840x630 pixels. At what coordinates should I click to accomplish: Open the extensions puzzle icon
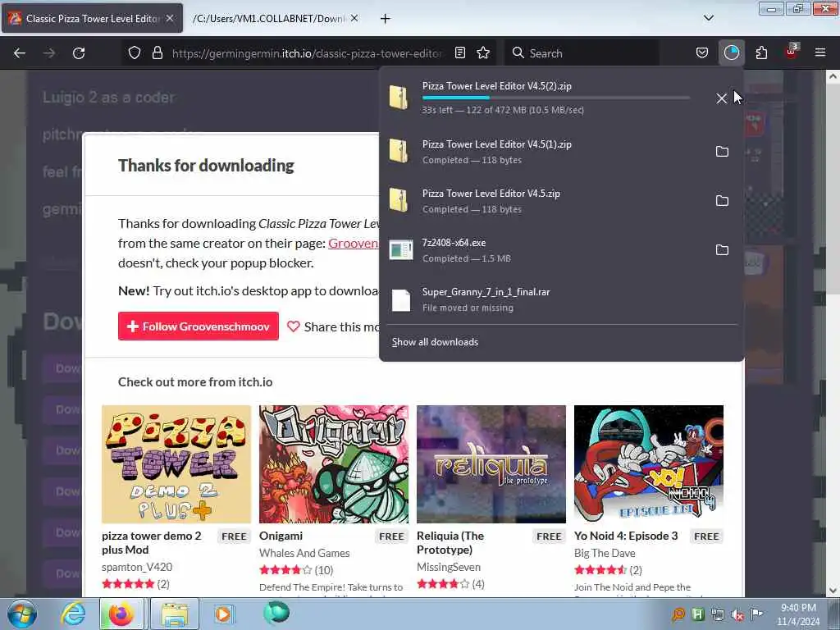tap(761, 53)
